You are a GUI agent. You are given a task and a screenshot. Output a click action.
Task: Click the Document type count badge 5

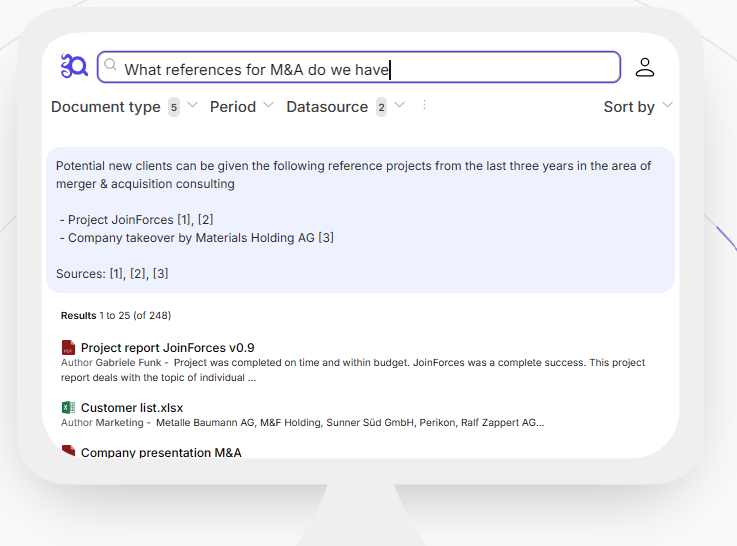[174, 108]
